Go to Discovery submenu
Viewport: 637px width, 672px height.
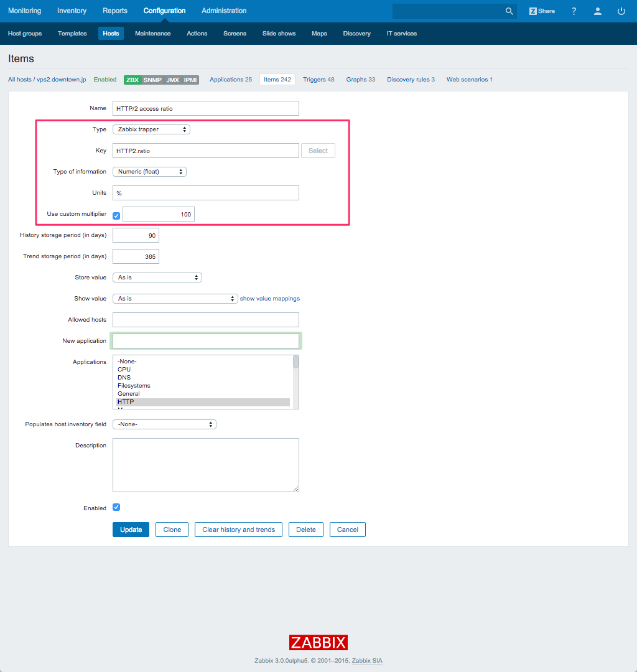tap(357, 34)
